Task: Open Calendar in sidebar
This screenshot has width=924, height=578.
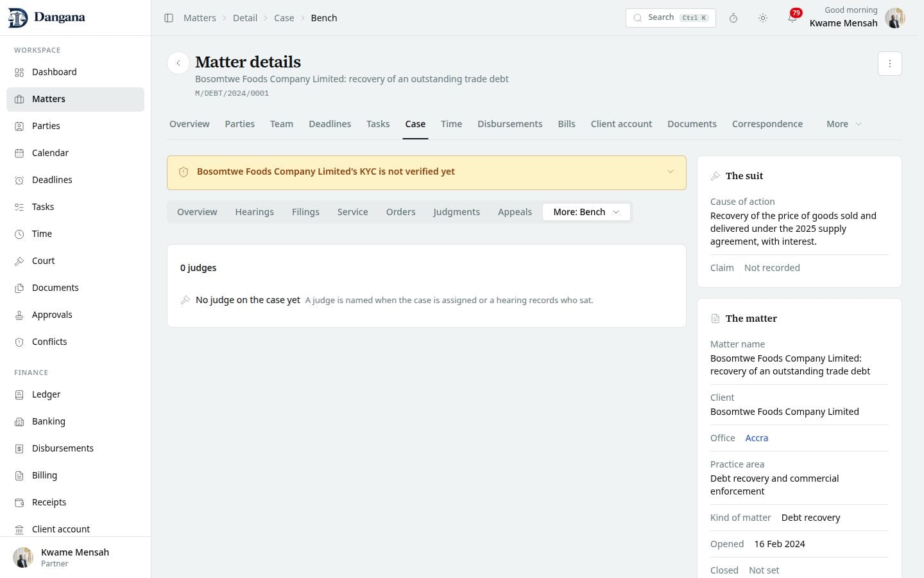Action: [x=75, y=153]
